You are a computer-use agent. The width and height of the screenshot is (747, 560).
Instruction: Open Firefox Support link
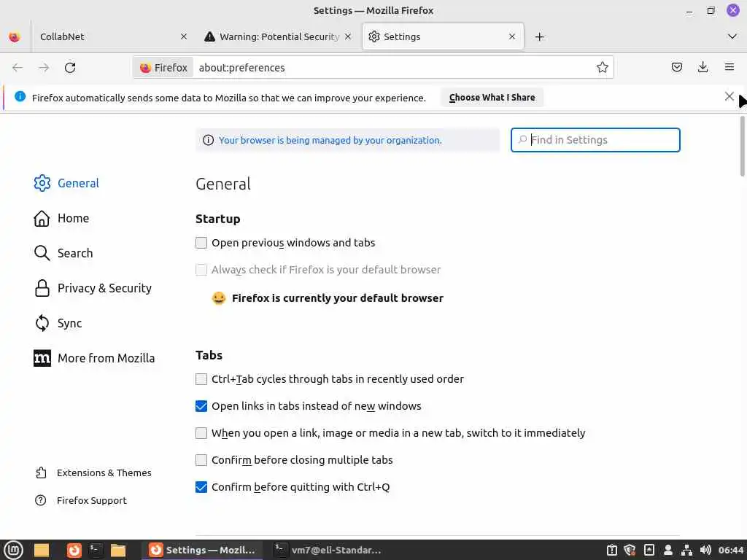pyautogui.click(x=81, y=500)
